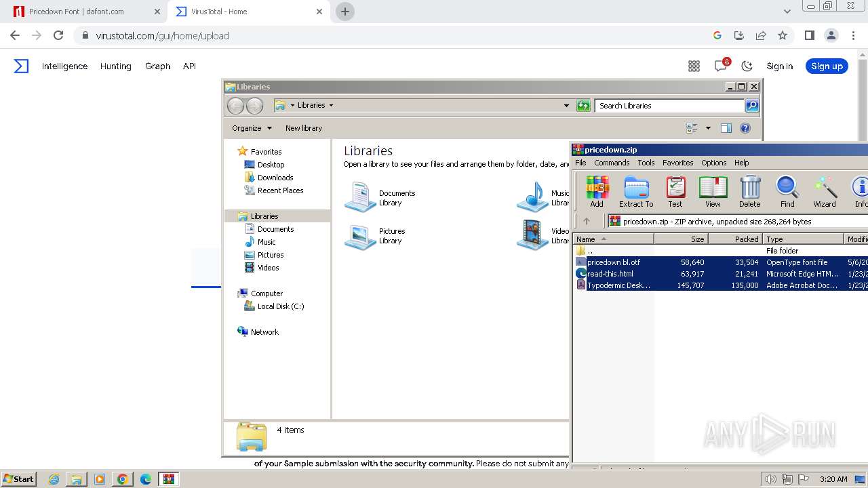Click Internet Explorer icon in taskbar
Image resolution: width=868 pixels, height=488 pixels.
point(54,479)
